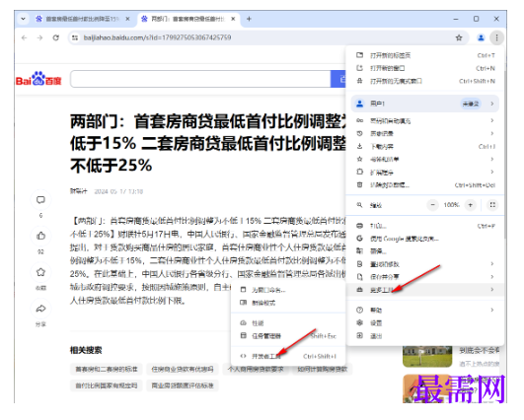The image size is (524, 420).
Task: Choose 退出 exit menu entry
Action: tap(425, 336)
